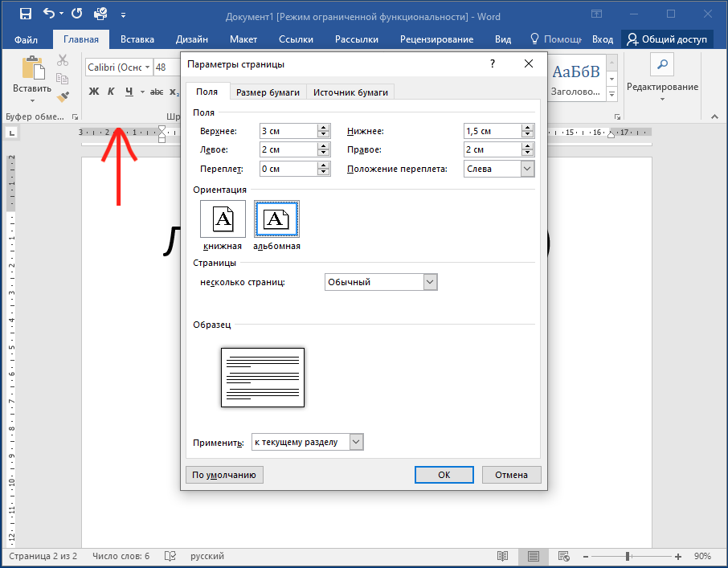728x568 pixels.
Task: Collapse the ribbon with the chevron
Action: click(x=714, y=117)
